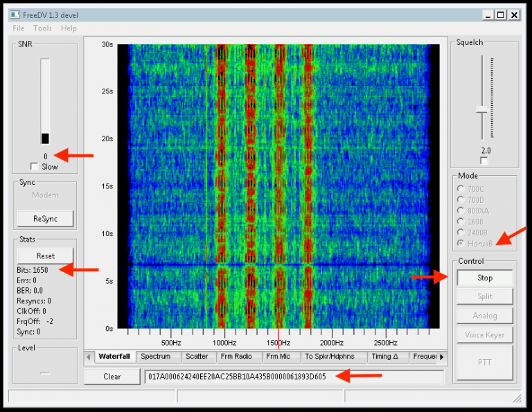Click the window resize grip in status bar
Screen dimensions: 532x412
coord(517,398)
